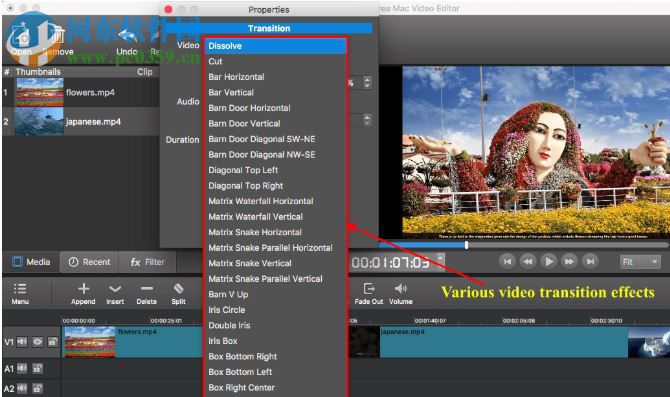Adjust the Properties percentage stepper
Screen dimensions: 670x397
(x=367, y=82)
